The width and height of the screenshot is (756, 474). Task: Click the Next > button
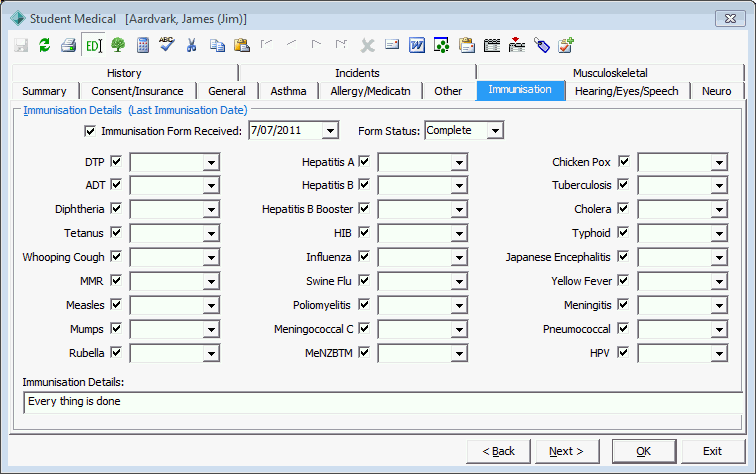pos(567,451)
